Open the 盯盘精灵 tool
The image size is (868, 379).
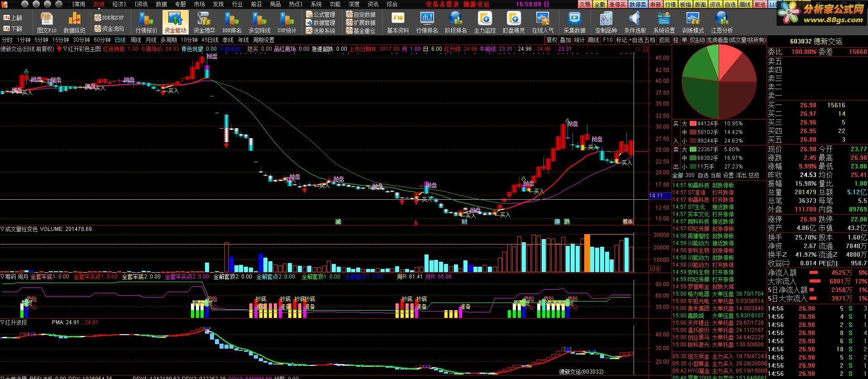tap(514, 23)
